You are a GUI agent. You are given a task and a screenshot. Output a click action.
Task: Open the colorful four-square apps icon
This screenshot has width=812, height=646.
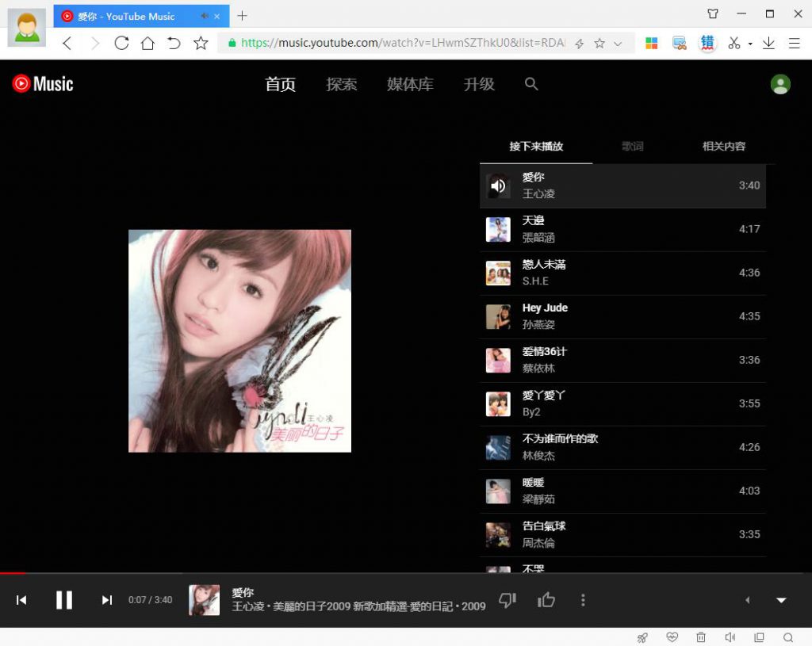(x=652, y=43)
